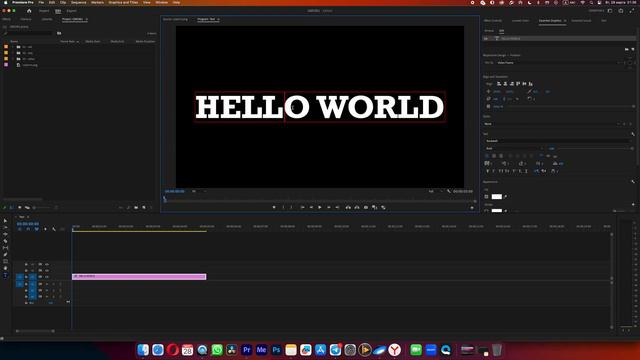Toggle the Fill checkbox in Appearance
Image resolution: width=640 pixels, height=360 pixels.
click(x=486, y=196)
